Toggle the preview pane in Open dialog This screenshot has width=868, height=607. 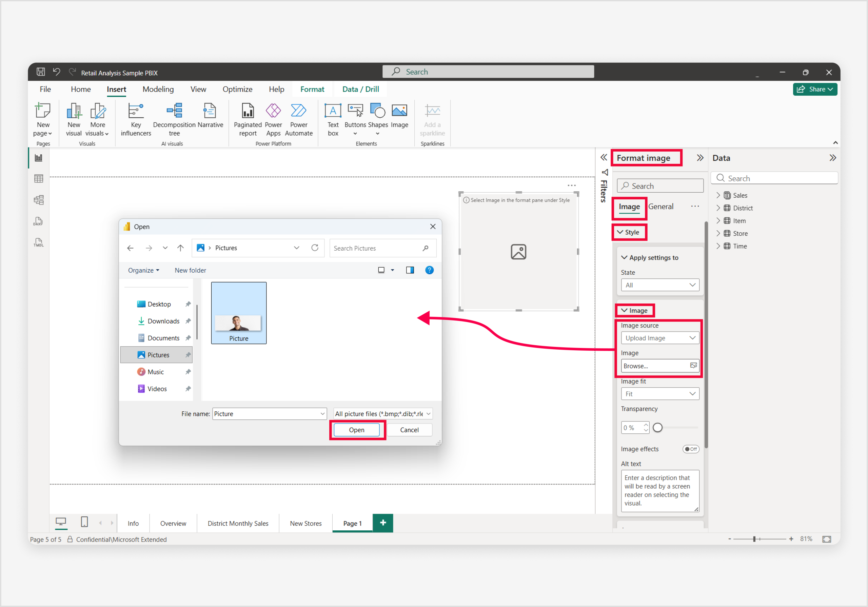(410, 270)
